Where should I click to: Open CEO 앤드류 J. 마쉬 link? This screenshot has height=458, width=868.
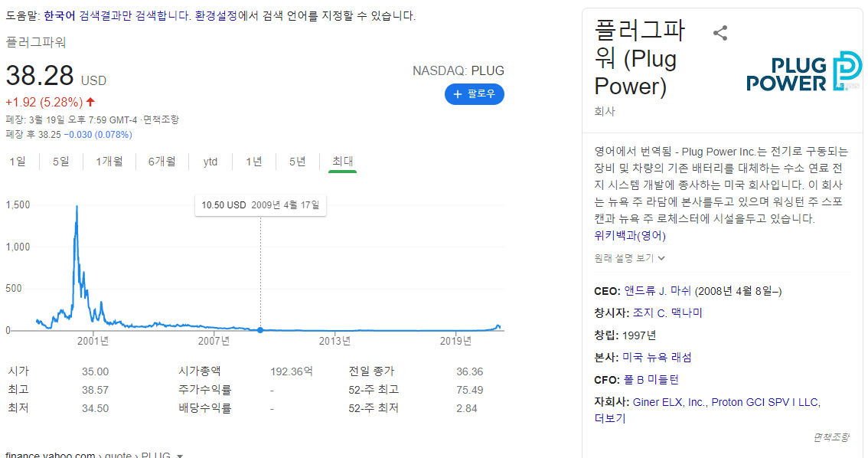coord(658,291)
